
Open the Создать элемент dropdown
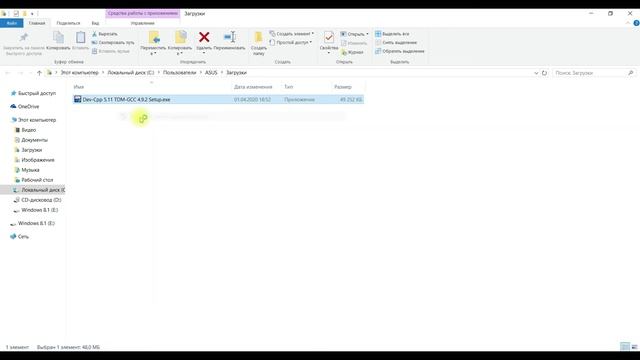pos(292,34)
